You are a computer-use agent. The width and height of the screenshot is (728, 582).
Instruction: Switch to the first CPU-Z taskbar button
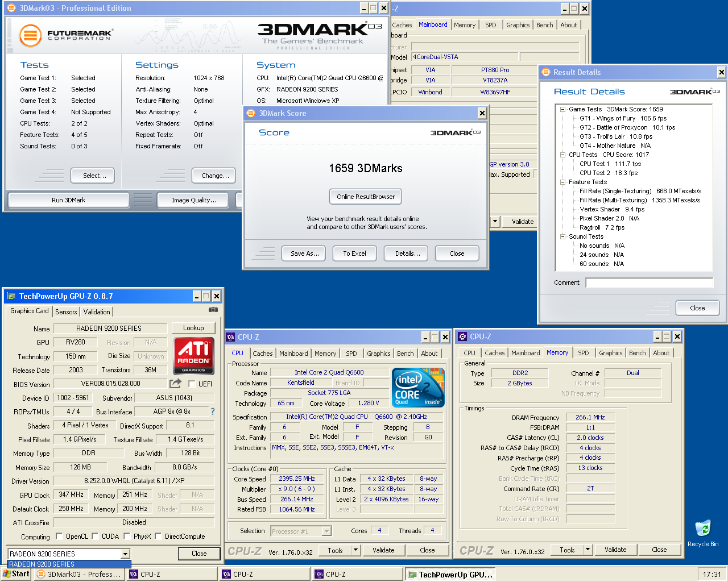172,575
